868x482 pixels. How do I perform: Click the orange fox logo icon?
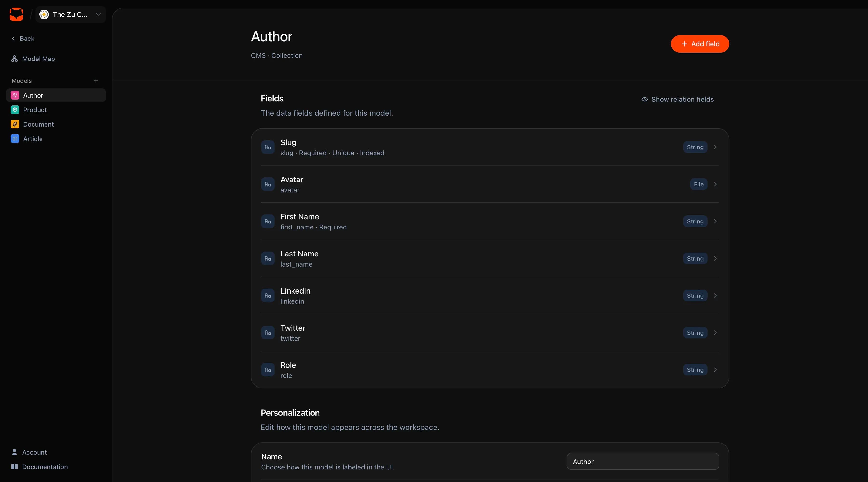[x=16, y=14]
